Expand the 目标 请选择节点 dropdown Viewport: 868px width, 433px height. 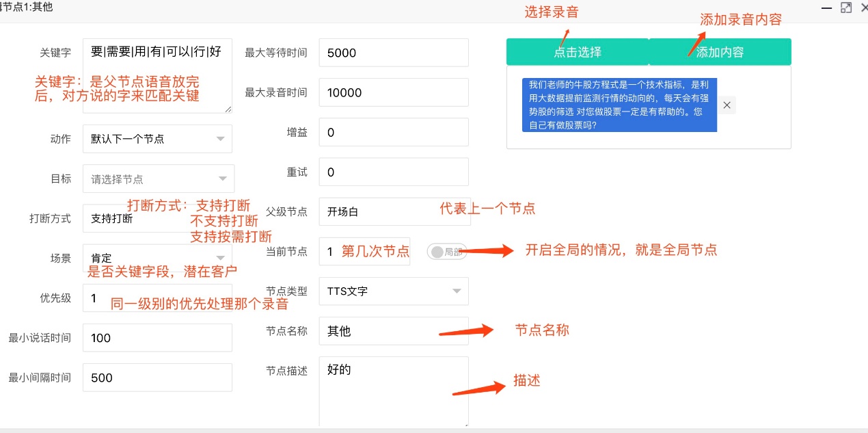158,179
